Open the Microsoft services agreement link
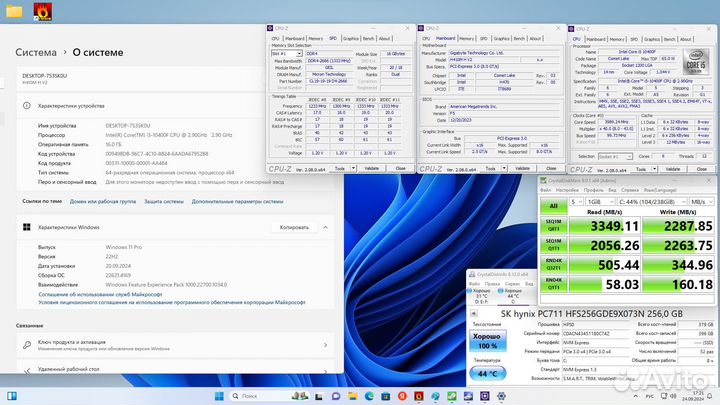Viewport: 720px width, 405px height. pyautogui.click(x=100, y=294)
